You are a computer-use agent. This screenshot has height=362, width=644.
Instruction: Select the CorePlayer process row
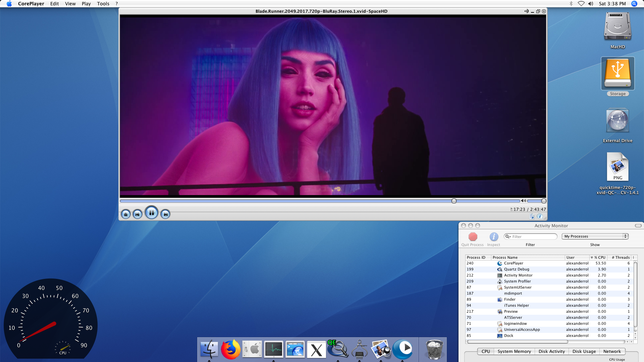549,263
